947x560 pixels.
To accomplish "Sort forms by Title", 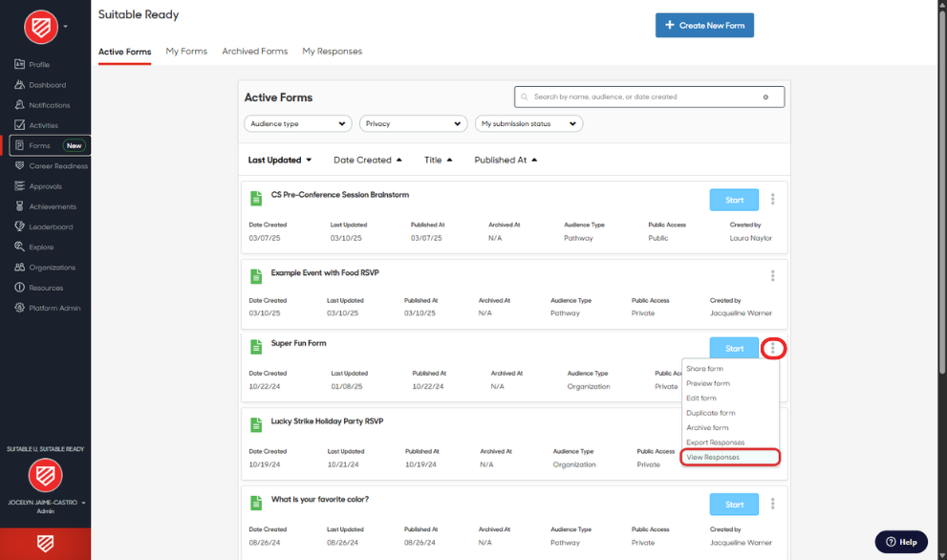I will pyautogui.click(x=438, y=161).
